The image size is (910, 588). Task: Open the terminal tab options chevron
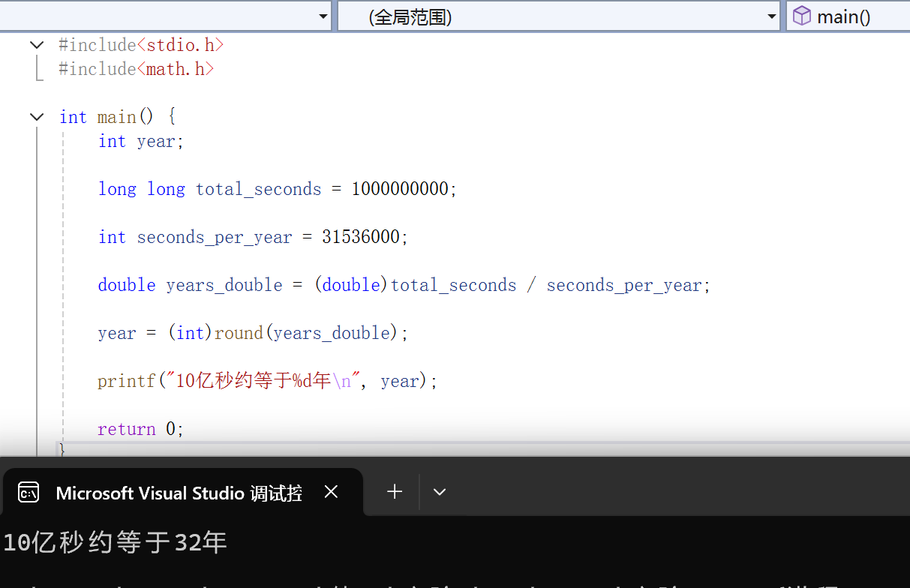click(440, 492)
